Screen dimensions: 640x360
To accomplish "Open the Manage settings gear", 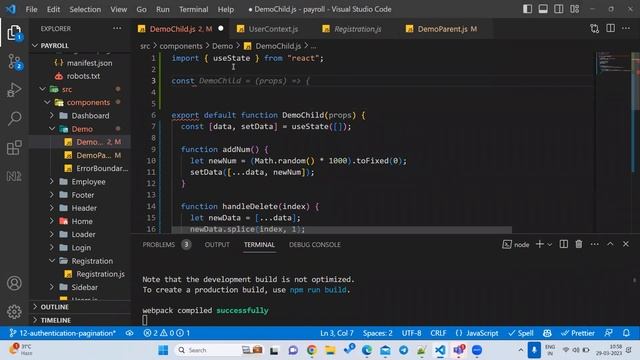I will [x=14, y=311].
